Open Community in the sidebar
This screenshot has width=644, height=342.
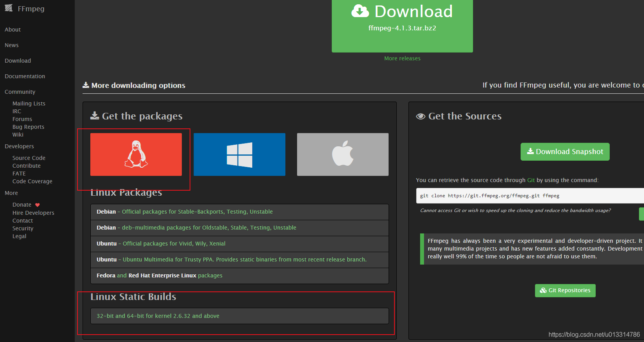coord(20,92)
